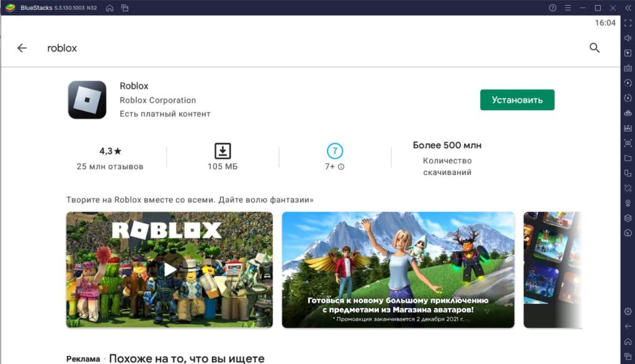The height and width of the screenshot is (364, 635).
Task: Click the sync operations play-circle icon
Action: pyautogui.click(x=628, y=83)
